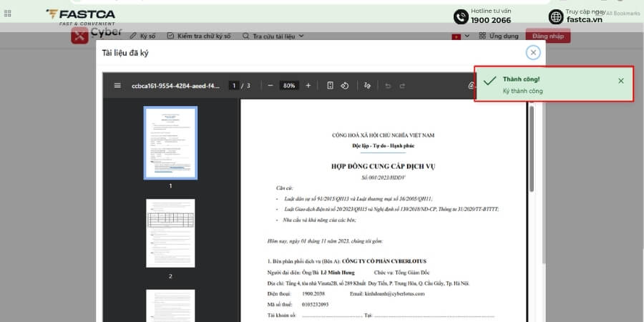This screenshot has width=644, height=322.
Task: Open Kiểm tra chữ ký số menu
Action: (199, 36)
